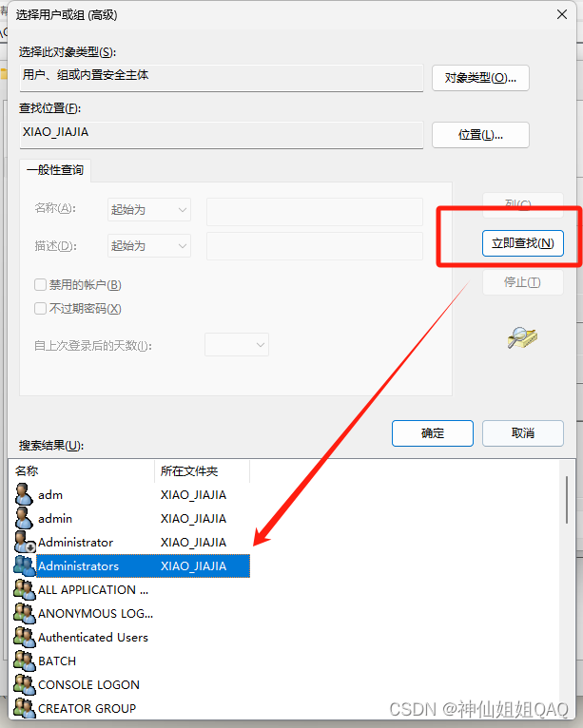The width and height of the screenshot is (583, 728).
Task: Click the 名称 search text field
Action: point(315,211)
